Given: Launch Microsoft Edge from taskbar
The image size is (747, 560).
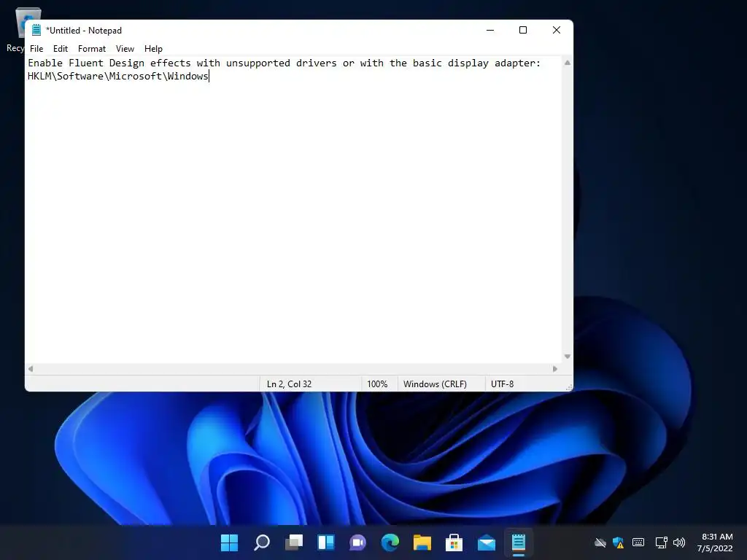Looking at the screenshot, I should 390,542.
